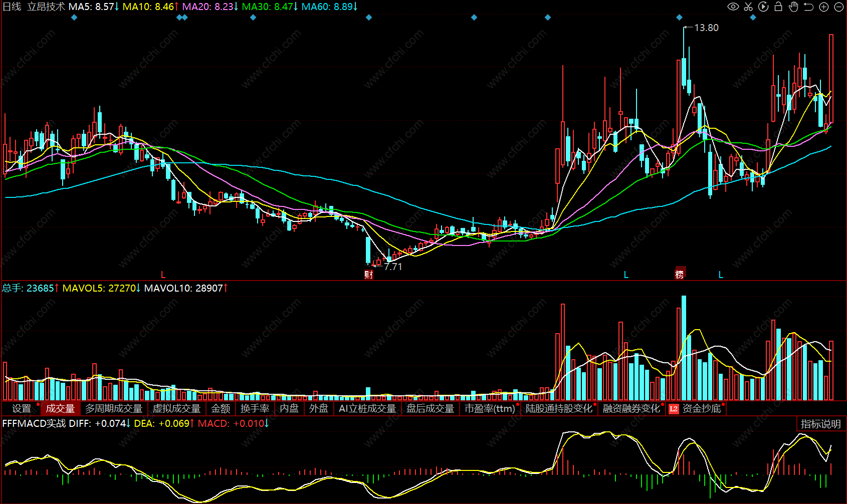Zoom out with the minus icon
This screenshot has width=847, height=504.
coord(838,7)
